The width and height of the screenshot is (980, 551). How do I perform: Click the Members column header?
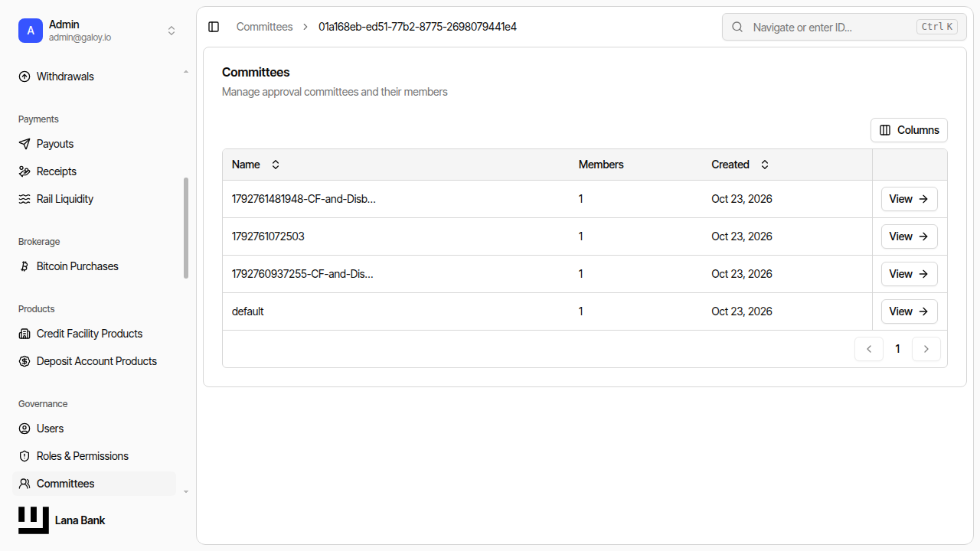click(601, 165)
